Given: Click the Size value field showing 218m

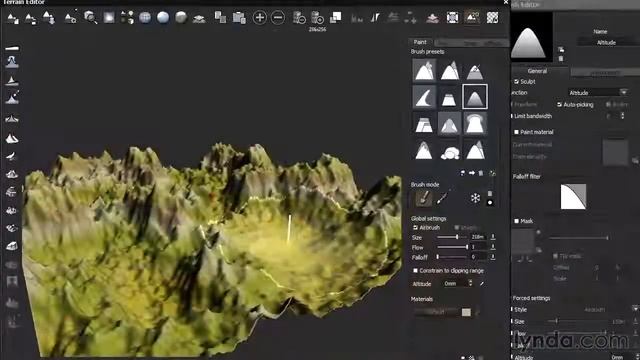Looking at the screenshot, I should [x=478, y=237].
